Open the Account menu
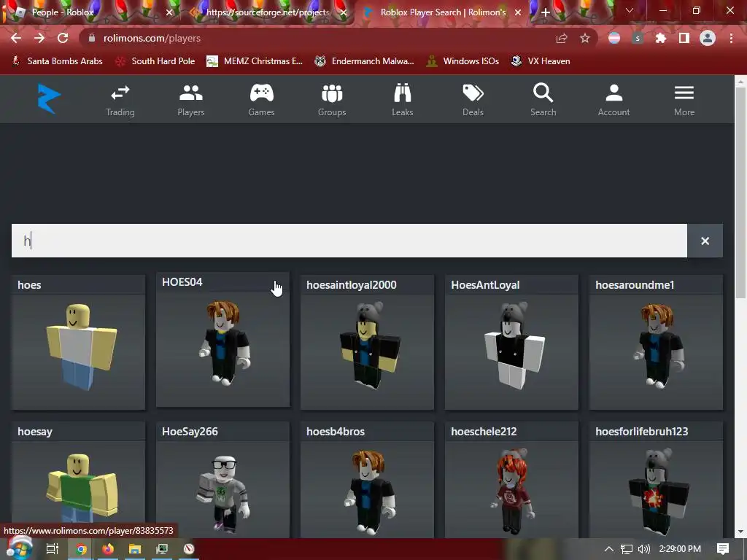The height and width of the screenshot is (560, 747). (614, 101)
